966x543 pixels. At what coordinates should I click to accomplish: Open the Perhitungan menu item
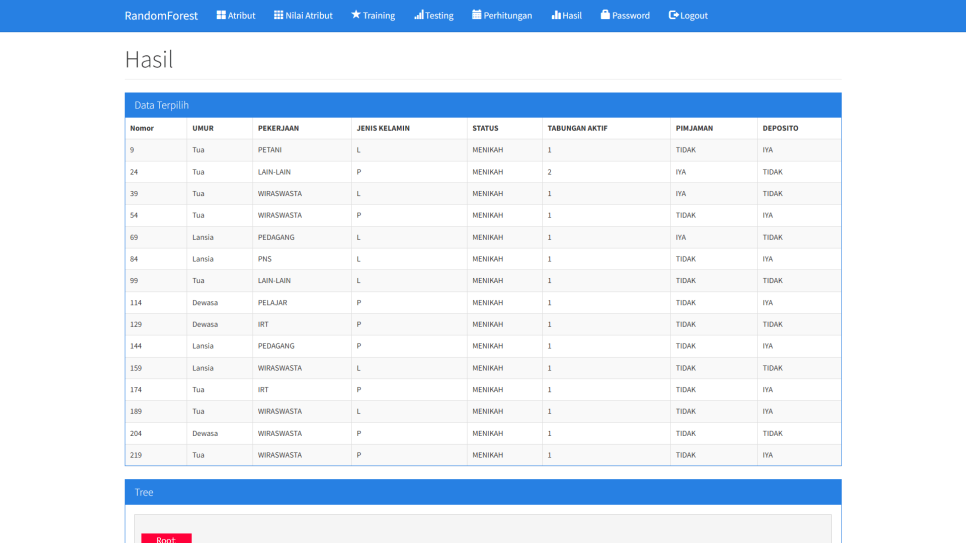(x=508, y=16)
